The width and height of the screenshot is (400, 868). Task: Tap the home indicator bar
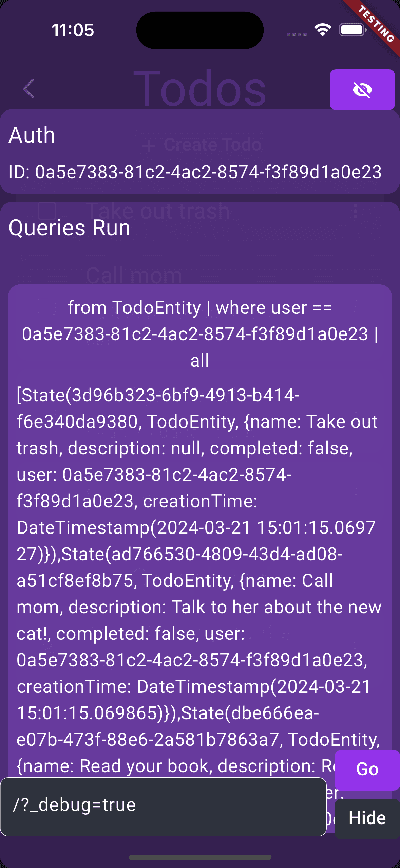point(200,857)
